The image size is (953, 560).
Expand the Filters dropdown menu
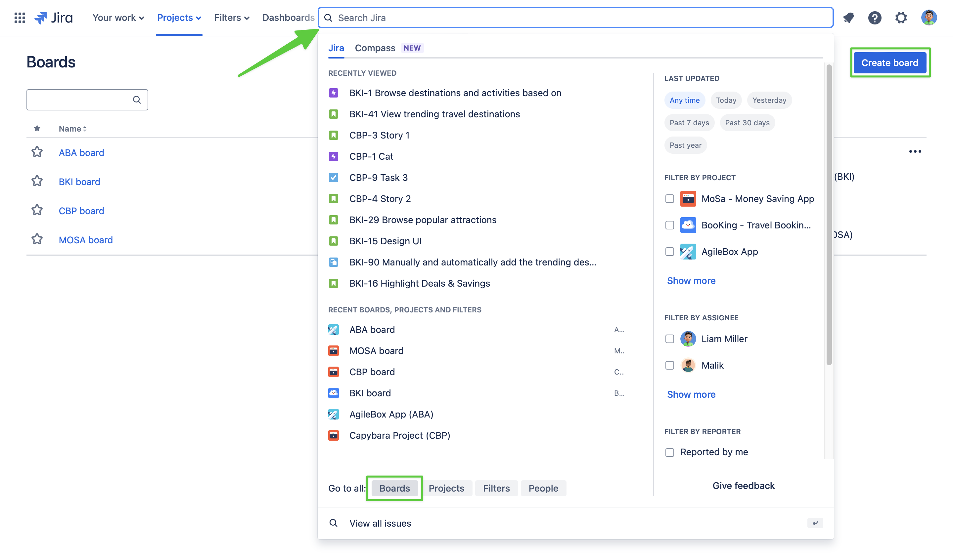pos(231,18)
